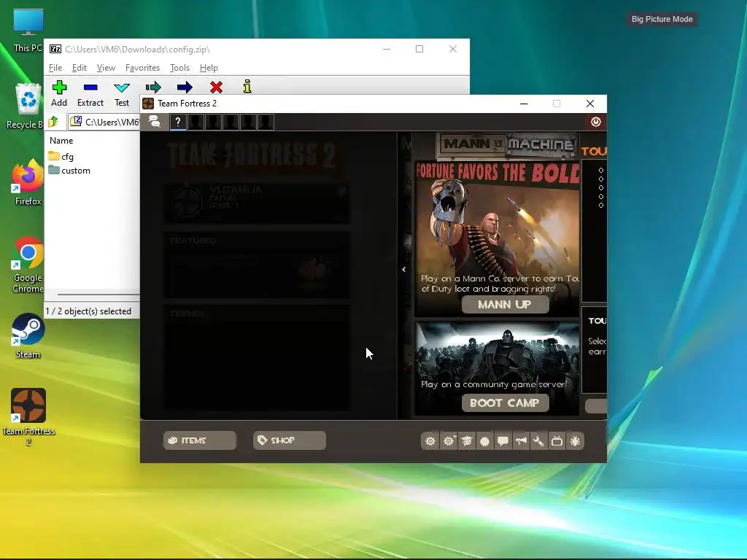Click the status text '1 / 2 object(s) selected'
747x560 pixels.
88,311
